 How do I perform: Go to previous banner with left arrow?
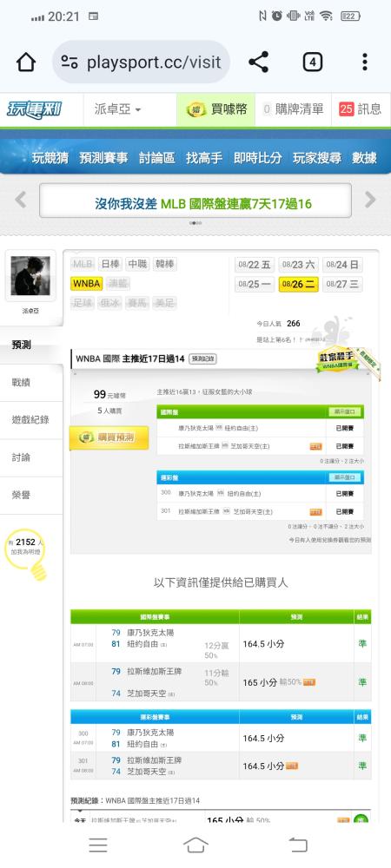[x=21, y=200]
